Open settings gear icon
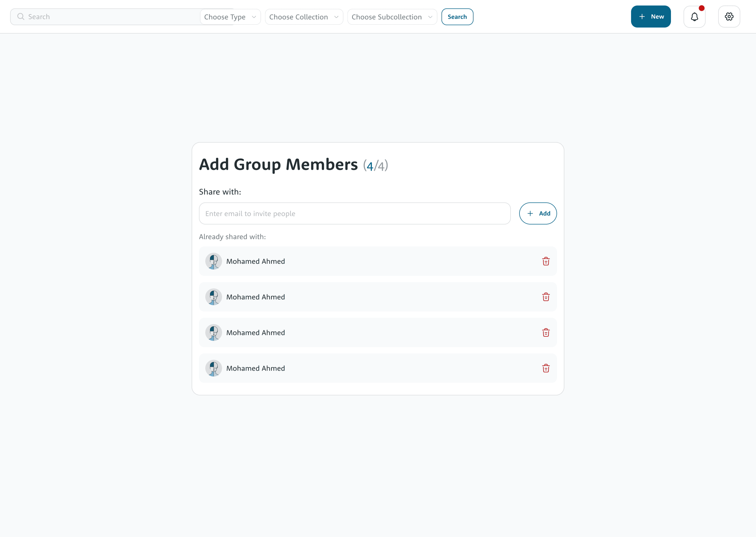756x537 pixels. click(x=729, y=17)
